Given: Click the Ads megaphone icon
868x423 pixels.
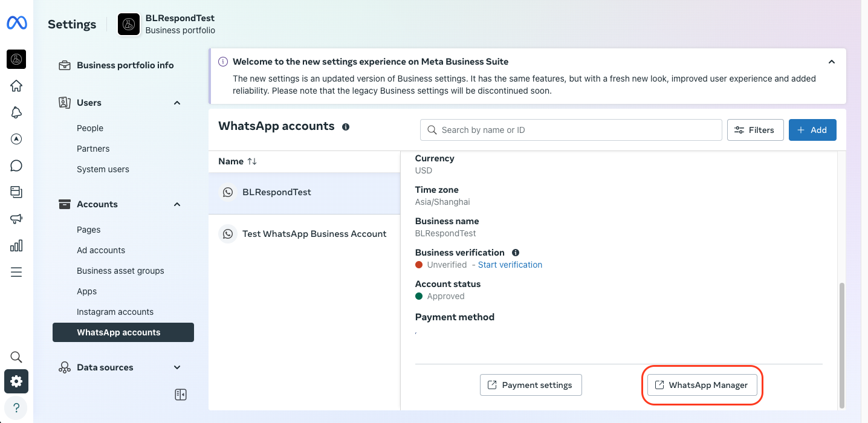Looking at the screenshot, I should 16,219.
